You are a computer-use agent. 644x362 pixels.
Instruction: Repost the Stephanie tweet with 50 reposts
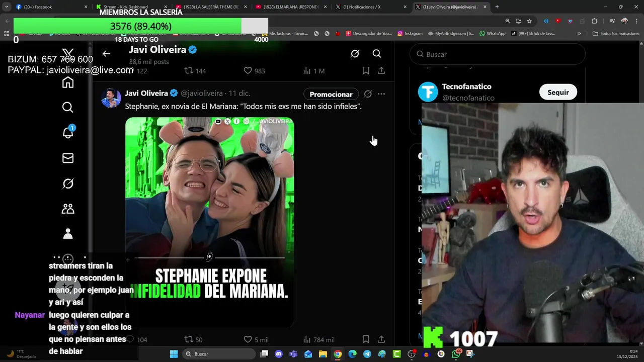click(x=194, y=339)
